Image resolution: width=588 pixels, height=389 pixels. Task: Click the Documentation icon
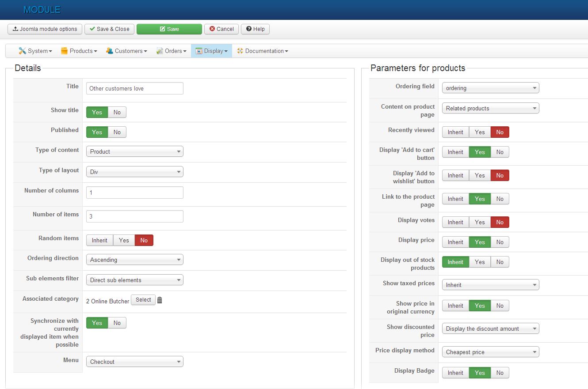pyautogui.click(x=240, y=51)
